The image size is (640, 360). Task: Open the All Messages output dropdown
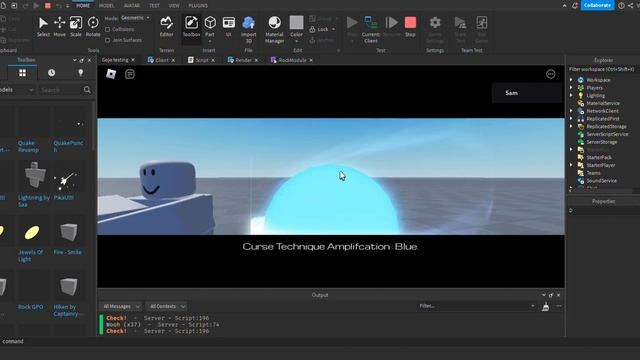(x=121, y=307)
